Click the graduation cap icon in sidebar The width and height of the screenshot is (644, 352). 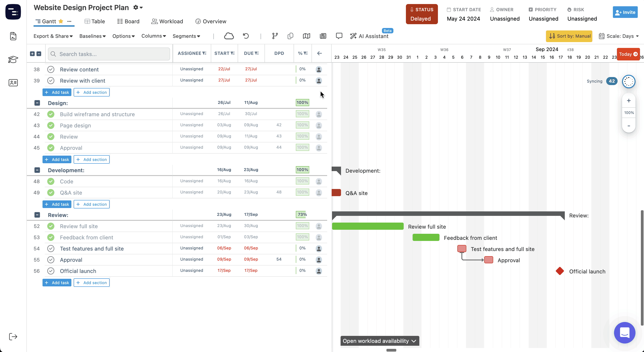13,60
